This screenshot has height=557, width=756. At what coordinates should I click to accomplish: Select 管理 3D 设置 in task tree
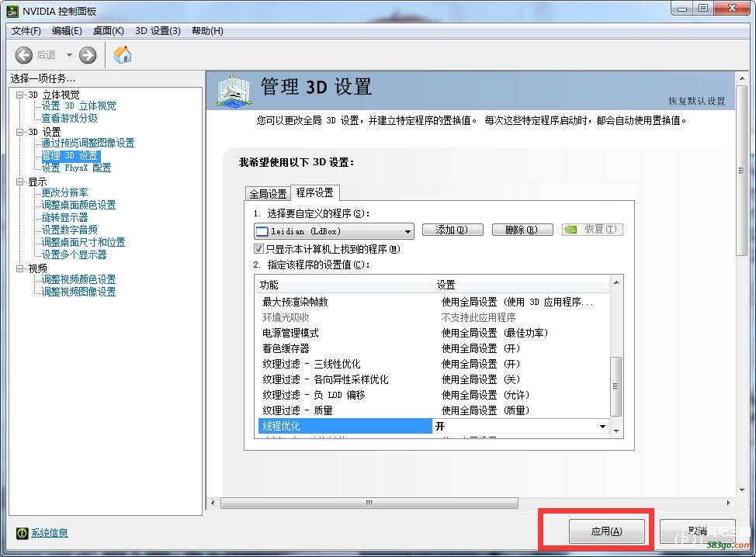tap(71, 156)
